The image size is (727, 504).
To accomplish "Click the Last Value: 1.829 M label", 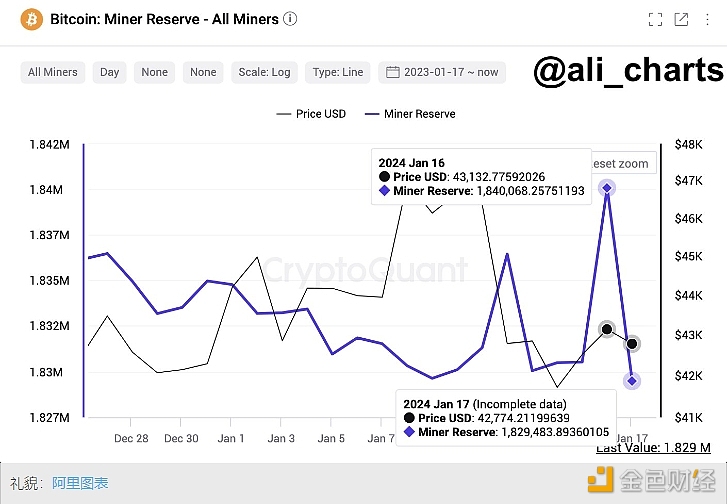I will pyautogui.click(x=653, y=448).
